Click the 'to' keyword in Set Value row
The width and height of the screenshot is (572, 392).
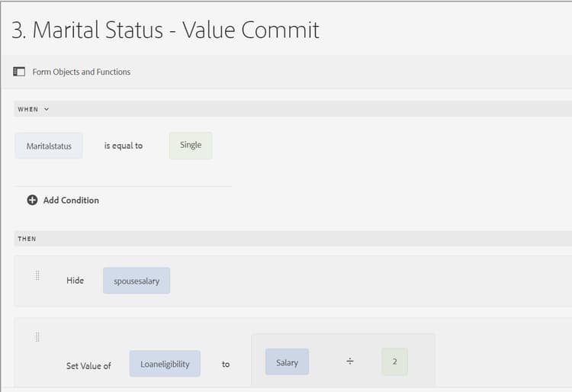[226, 364]
